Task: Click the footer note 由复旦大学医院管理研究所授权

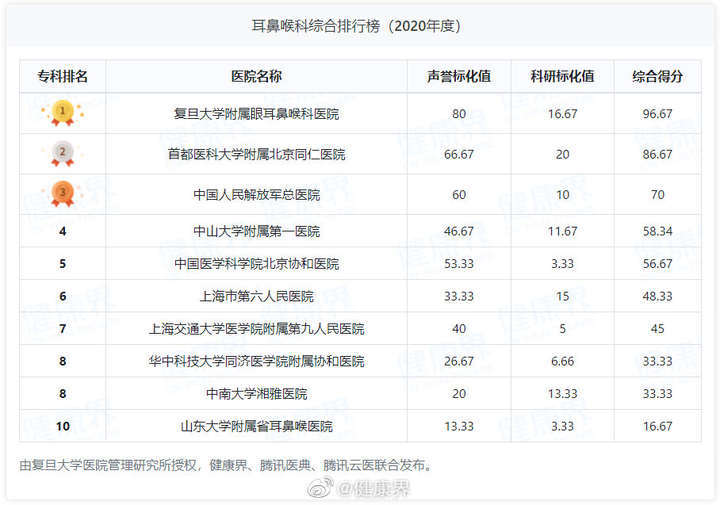Action: pos(107,465)
